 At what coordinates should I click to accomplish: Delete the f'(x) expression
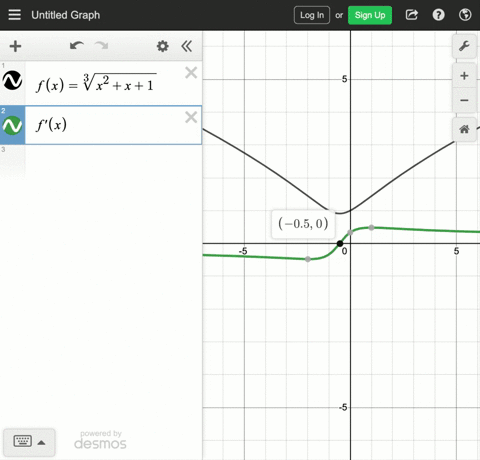[x=191, y=117]
